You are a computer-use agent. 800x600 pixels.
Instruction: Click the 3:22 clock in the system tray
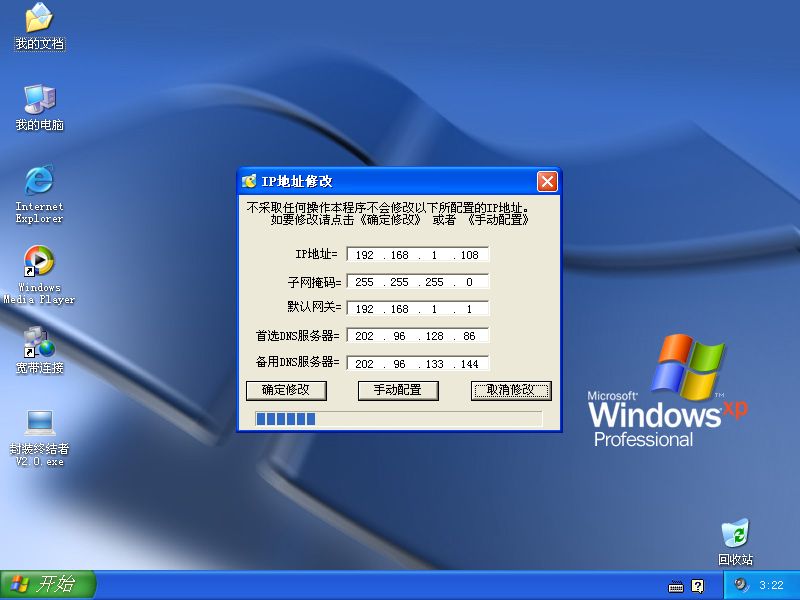click(771, 585)
